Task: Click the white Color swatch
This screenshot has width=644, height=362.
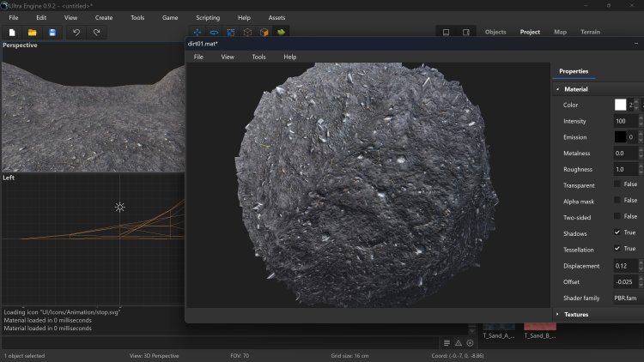Action: [620, 105]
